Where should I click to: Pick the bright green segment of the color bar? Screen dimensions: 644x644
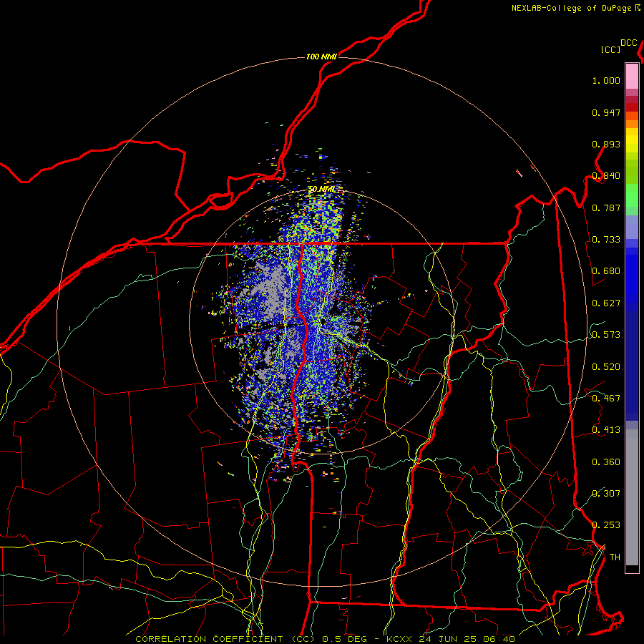(632, 195)
